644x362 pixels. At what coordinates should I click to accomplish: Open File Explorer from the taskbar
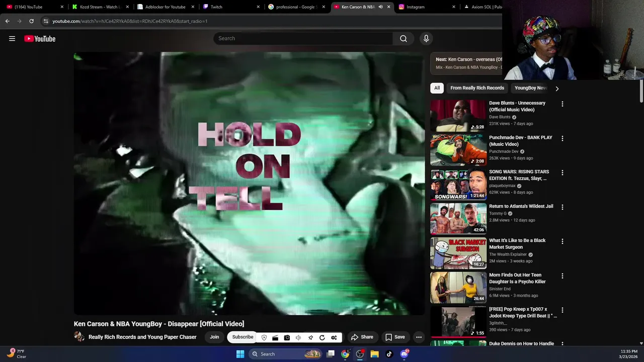click(374, 354)
